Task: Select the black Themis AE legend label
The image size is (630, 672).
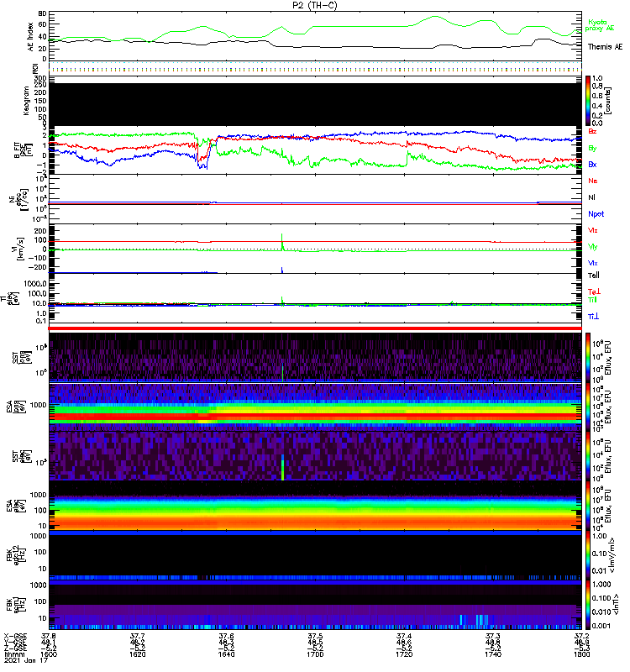Action: [606, 47]
